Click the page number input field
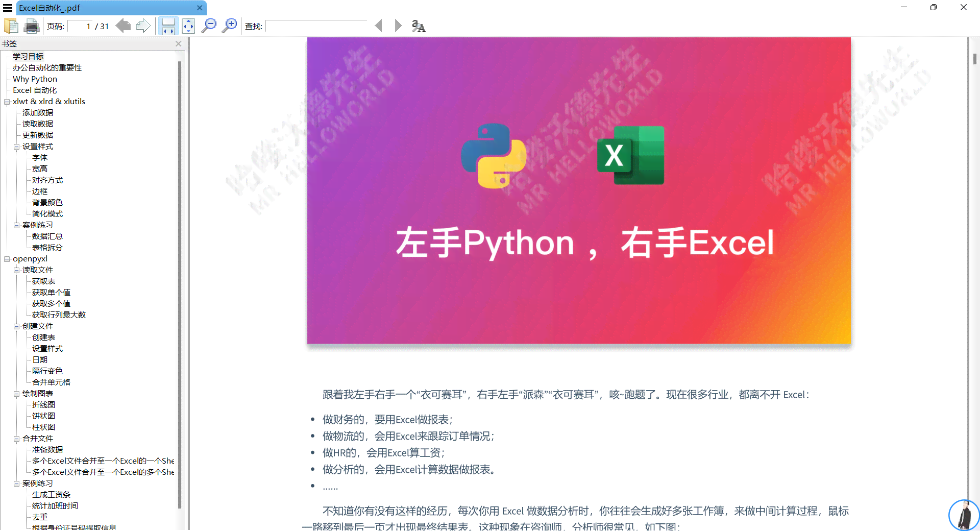This screenshot has width=980, height=531. coord(80,26)
